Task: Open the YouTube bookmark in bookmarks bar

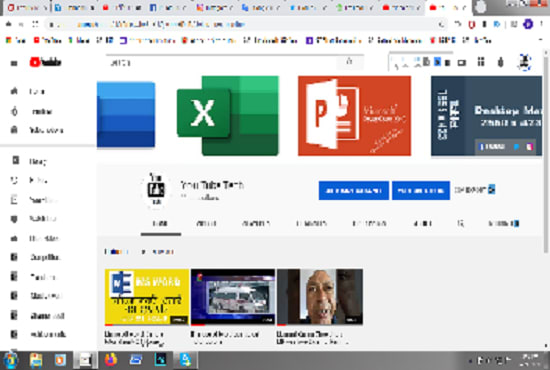Action: click(x=48, y=41)
